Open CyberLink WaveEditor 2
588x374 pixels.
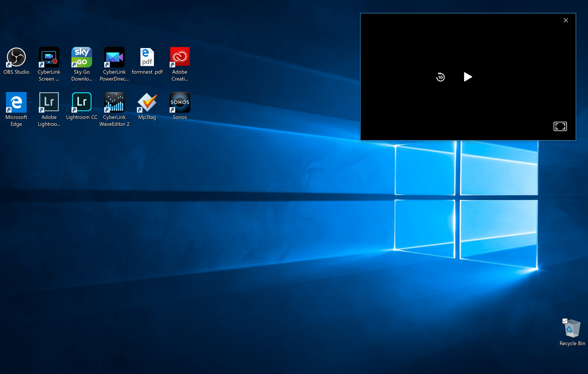click(x=114, y=102)
